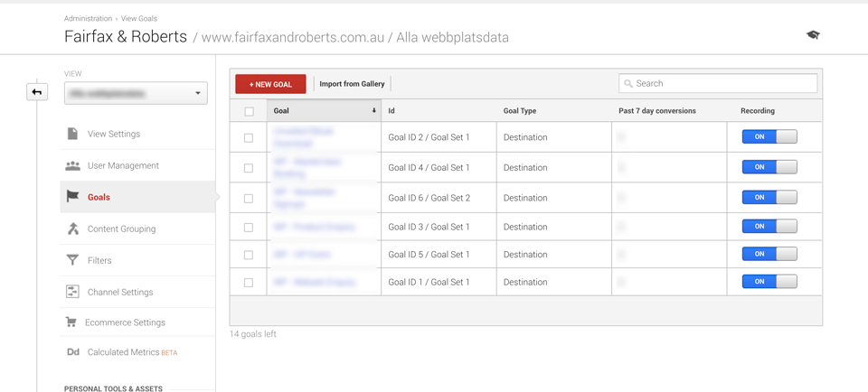
Task: Open Ecommerce Settings in sidebar
Action: pos(137,322)
